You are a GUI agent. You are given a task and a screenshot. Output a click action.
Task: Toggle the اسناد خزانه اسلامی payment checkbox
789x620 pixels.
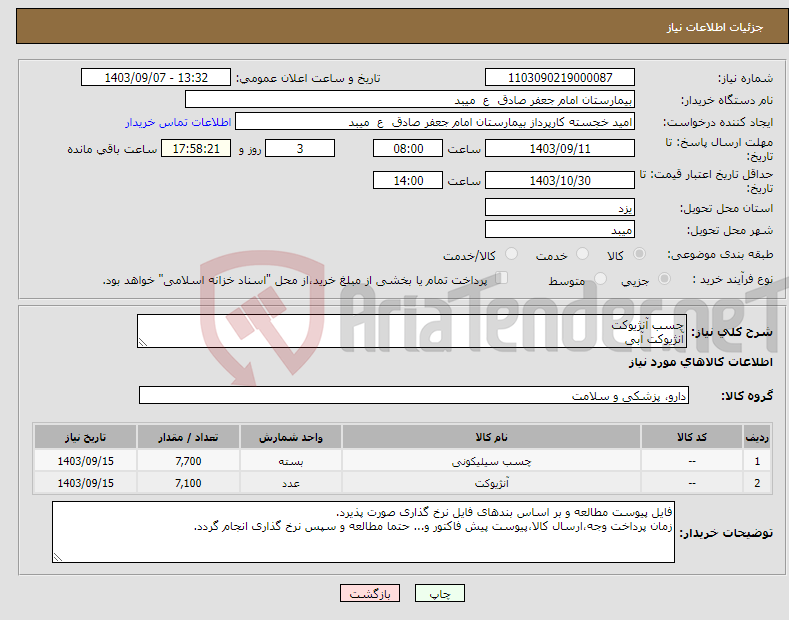pos(502,278)
